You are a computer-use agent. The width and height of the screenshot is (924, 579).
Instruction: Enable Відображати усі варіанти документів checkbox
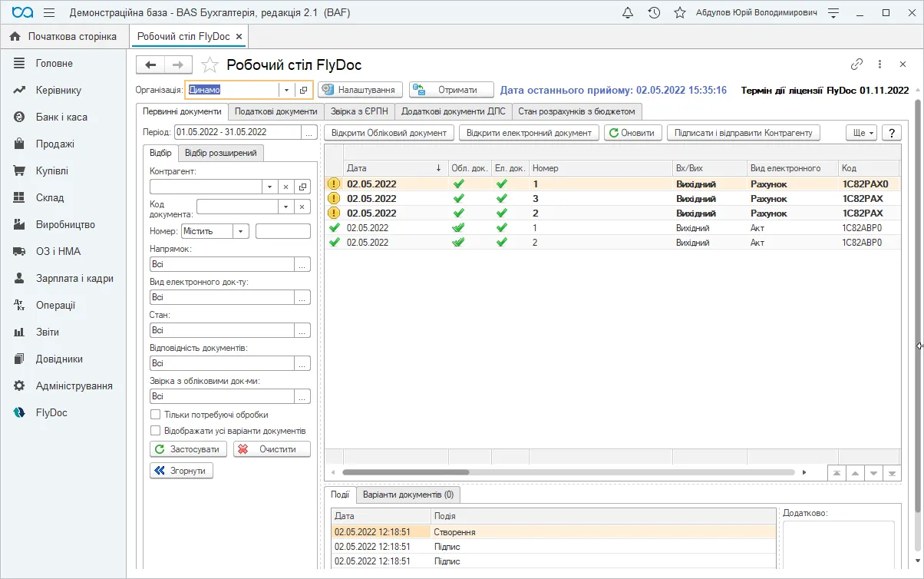tap(155, 431)
